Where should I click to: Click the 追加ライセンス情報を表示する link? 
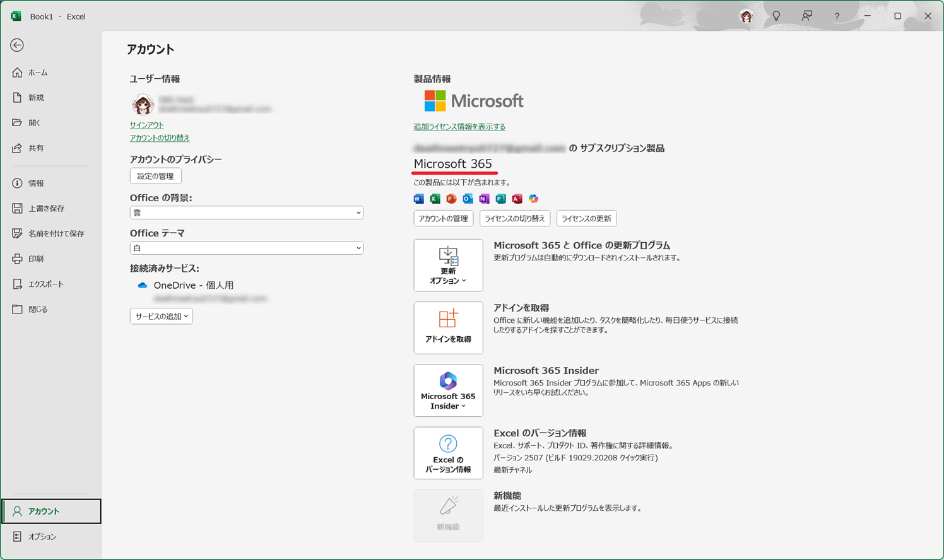pos(459,127)
